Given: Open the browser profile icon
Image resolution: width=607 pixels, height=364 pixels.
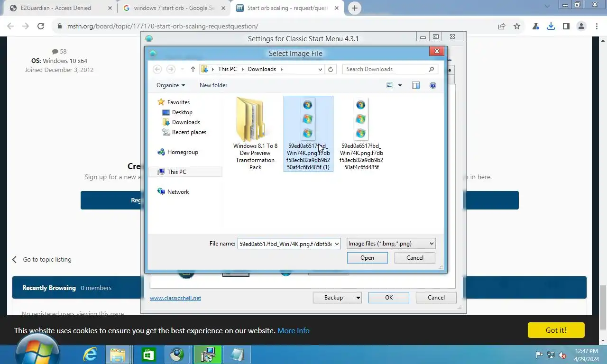Looking at the screenshot, I should point(581,27).
